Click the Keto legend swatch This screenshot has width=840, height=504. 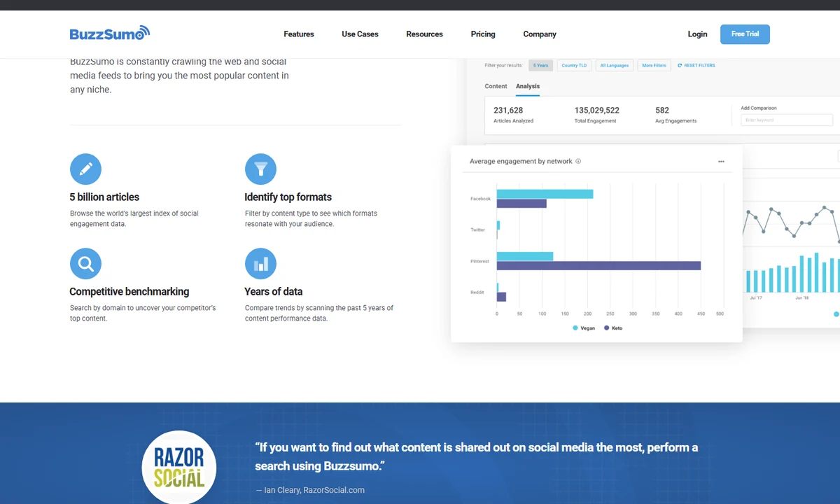point(606,328)
